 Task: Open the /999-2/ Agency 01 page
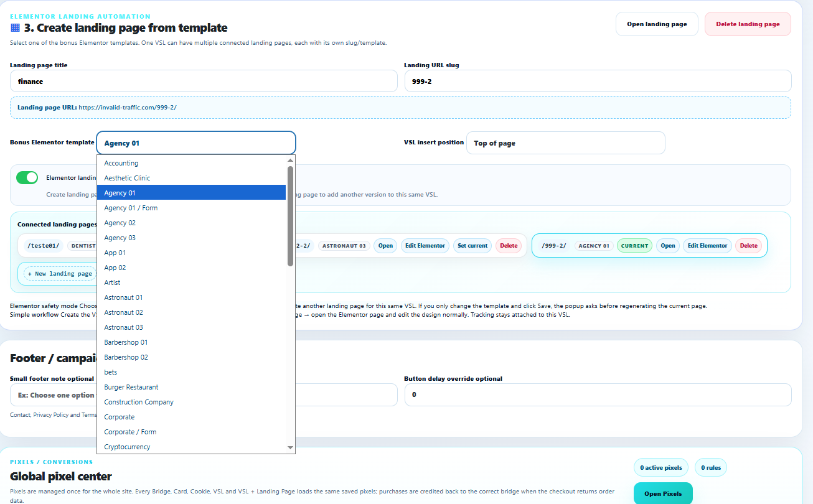(668, 246)
